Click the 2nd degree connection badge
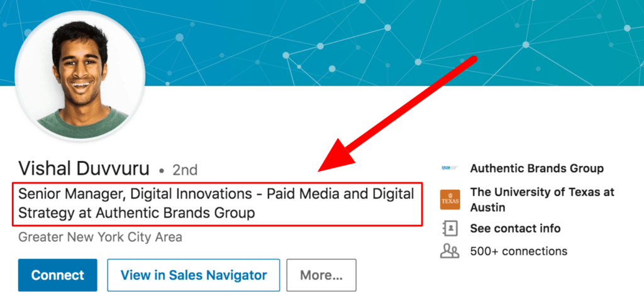Image resolution: width=644 pixels, height=298 pixels. [185, 170]
